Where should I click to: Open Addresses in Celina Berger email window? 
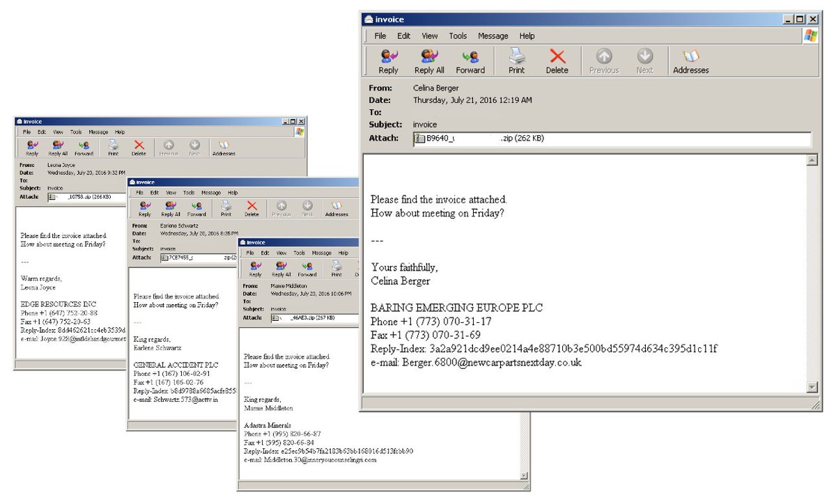point(690,61)
